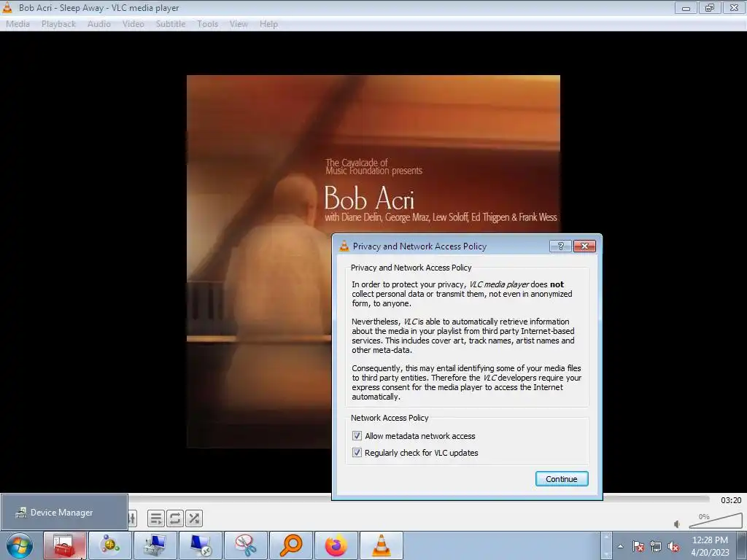The width and height of the screenshot is (747, 560).
Task: Click the VLC cone taskbar icon
Action: point(382,545)
